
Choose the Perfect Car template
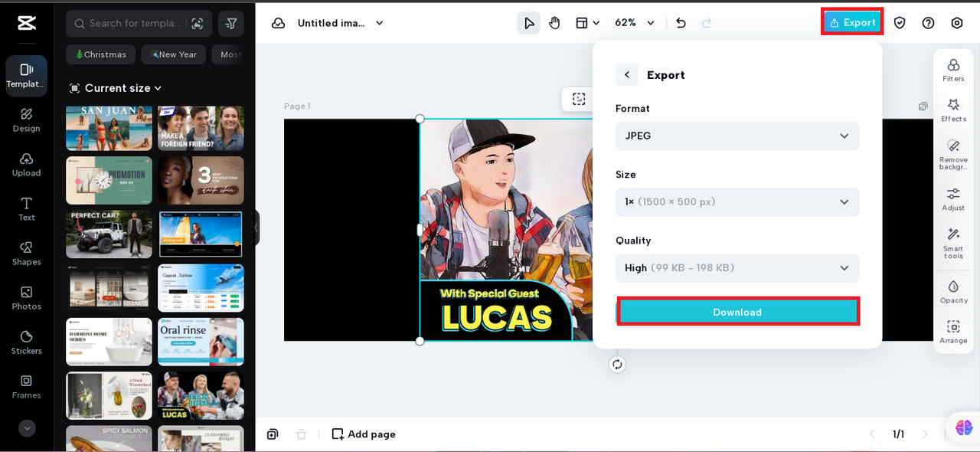tap(109, 234)
